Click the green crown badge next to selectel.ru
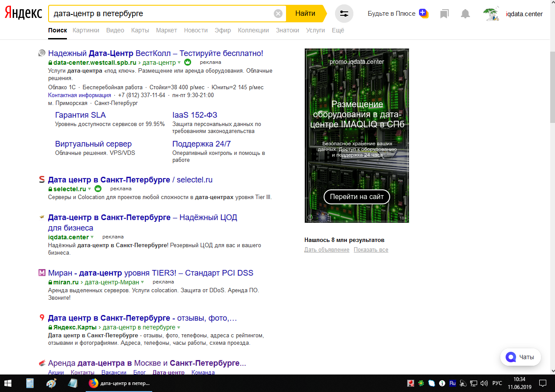Image resolution: width=555 pixels, height=392 pixels. coord(98,189)
